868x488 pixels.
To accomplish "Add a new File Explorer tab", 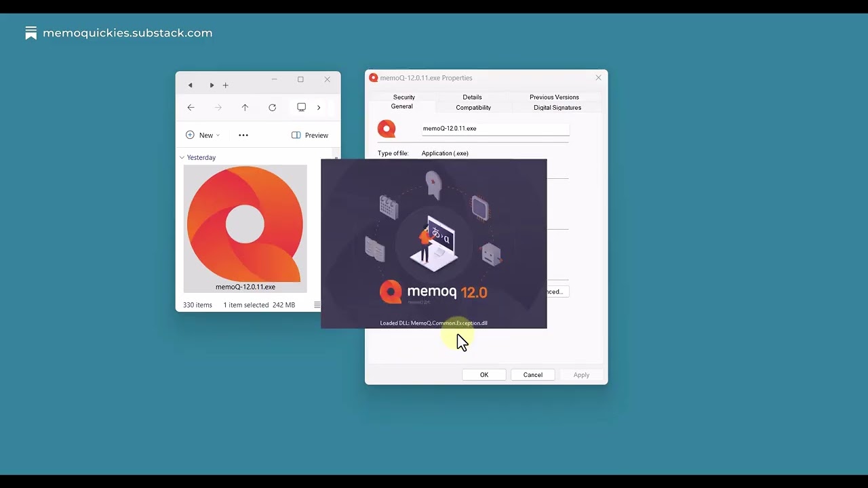I will click(x=226, y=85).
